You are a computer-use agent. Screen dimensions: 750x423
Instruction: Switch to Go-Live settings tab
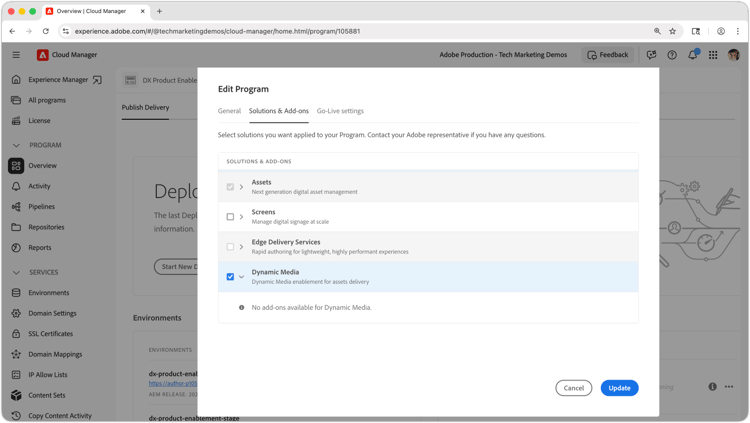coord(340,111)
